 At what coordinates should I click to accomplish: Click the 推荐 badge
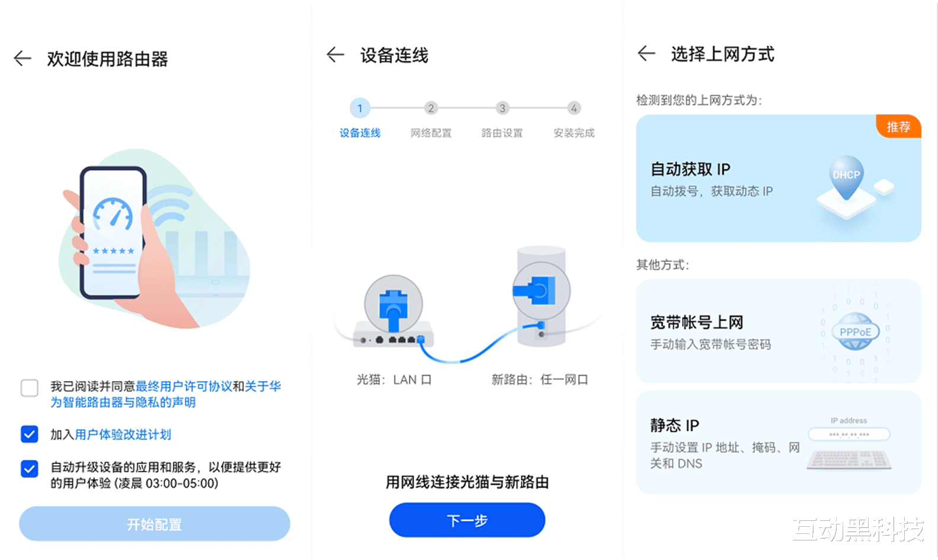[x=898, y=126]
